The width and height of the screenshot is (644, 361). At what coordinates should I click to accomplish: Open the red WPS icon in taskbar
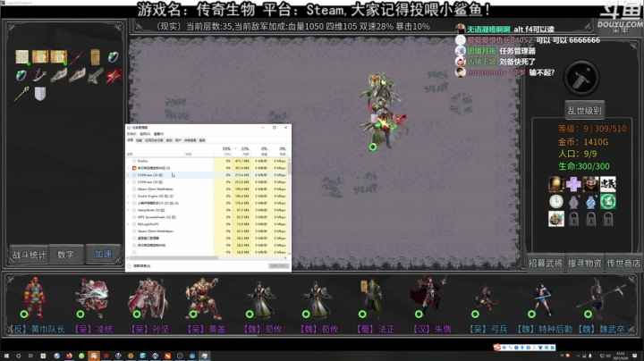point(106,356)
